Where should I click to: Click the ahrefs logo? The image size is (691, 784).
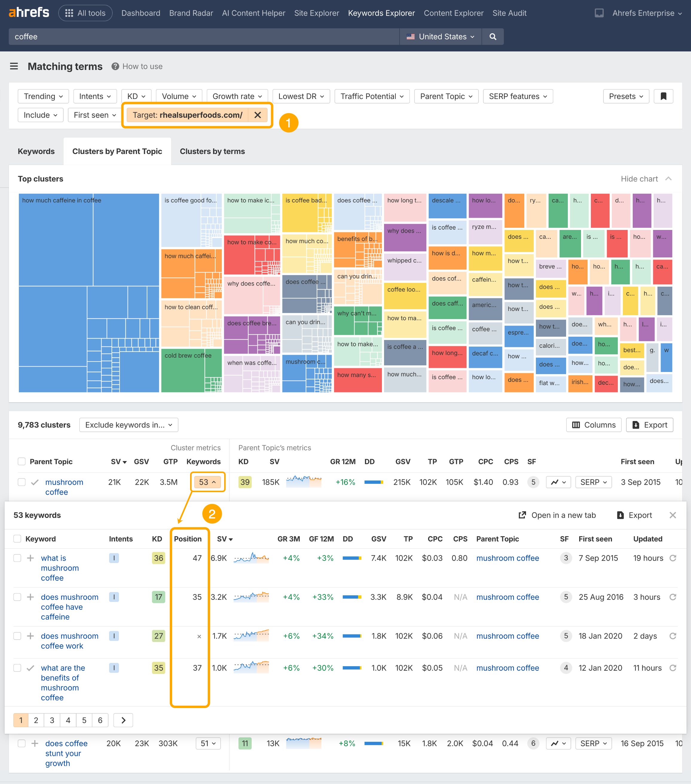pos(29,12)
